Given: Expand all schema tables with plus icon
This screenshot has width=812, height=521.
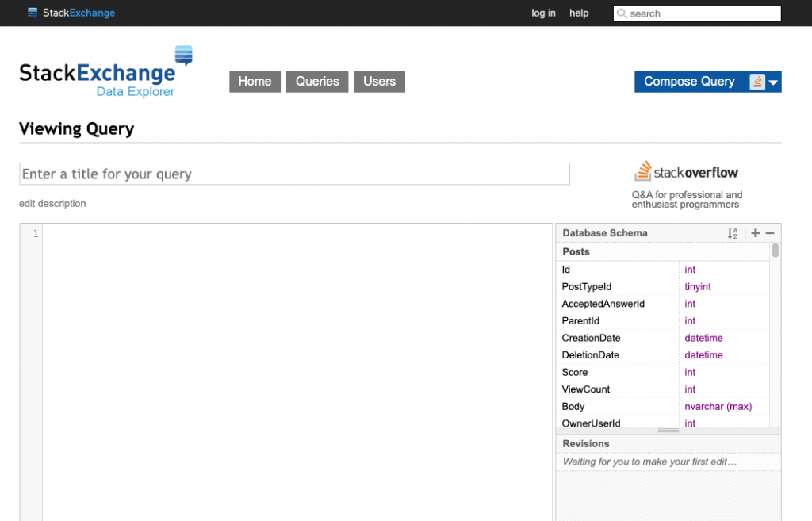Looking at the screenshot, I should tap(755, 233).
